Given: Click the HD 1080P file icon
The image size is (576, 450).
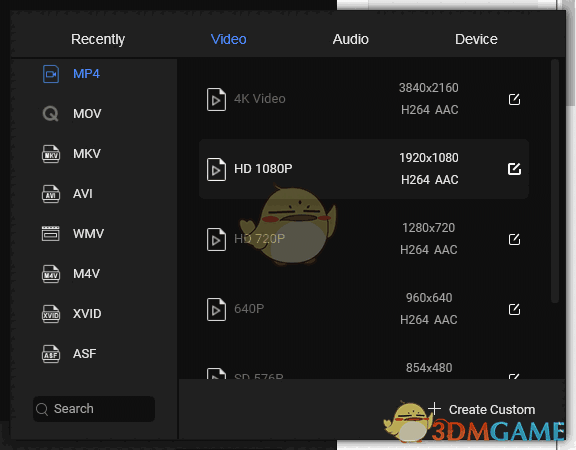Looking at the screenshot, I should pyautogui.click(x=216, y=169).
